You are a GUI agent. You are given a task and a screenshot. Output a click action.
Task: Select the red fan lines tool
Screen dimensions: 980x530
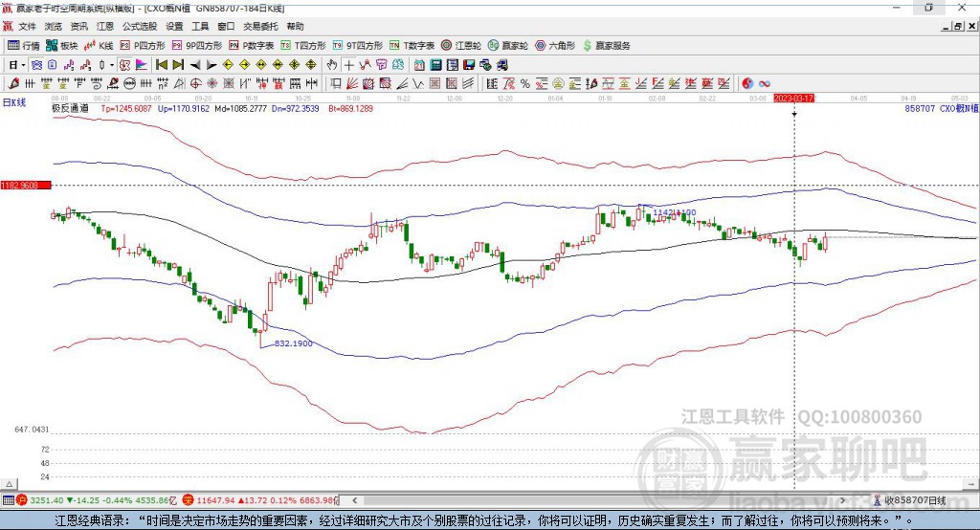[352, 84]
